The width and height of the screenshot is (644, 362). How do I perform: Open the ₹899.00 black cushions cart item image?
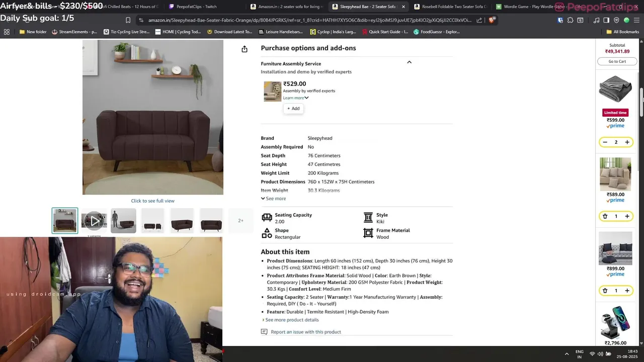coord(615,248)
